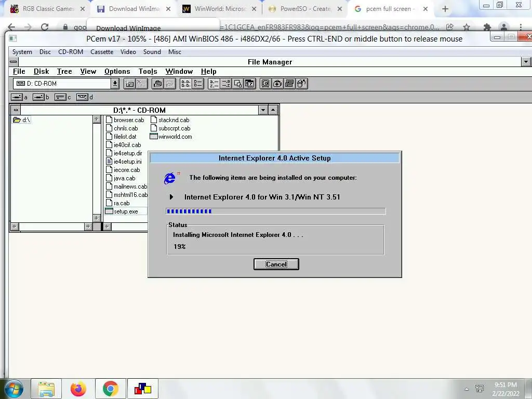Select drive c hard disk icon
The width and height of the screenshot is (532, 399).
60,97
